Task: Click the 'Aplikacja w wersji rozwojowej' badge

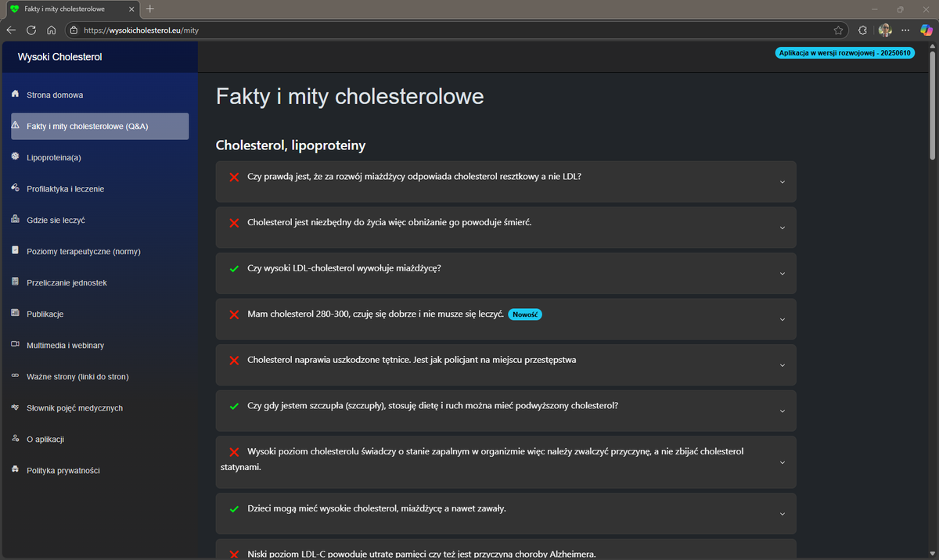Action: [x=844, y=53]
